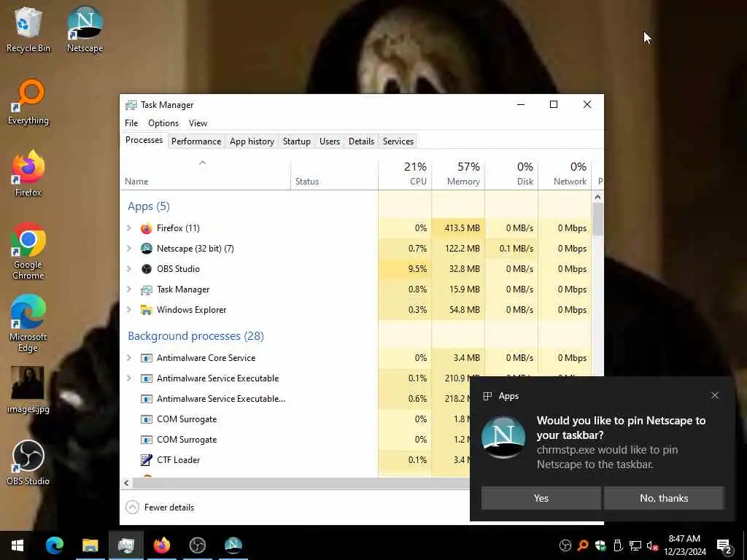This screenshot has height=560, width=747.
Task: Switch to the Performance tab
Action: [x=196, y=141]
